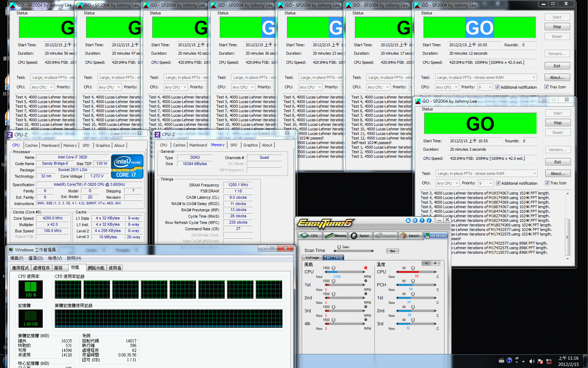Open the Priority 9 dropdown in front SP2004 window

[x=485, y=183]
